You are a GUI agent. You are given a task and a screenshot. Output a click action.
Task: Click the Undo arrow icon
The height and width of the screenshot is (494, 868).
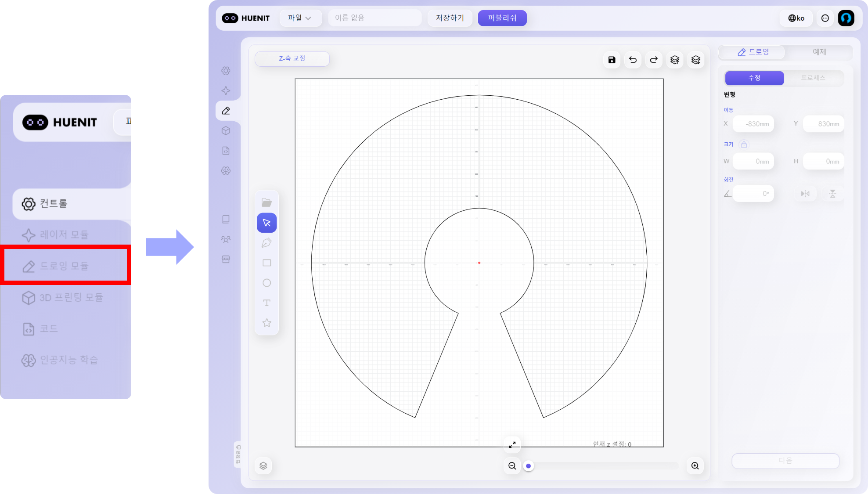tap(633, 60)
